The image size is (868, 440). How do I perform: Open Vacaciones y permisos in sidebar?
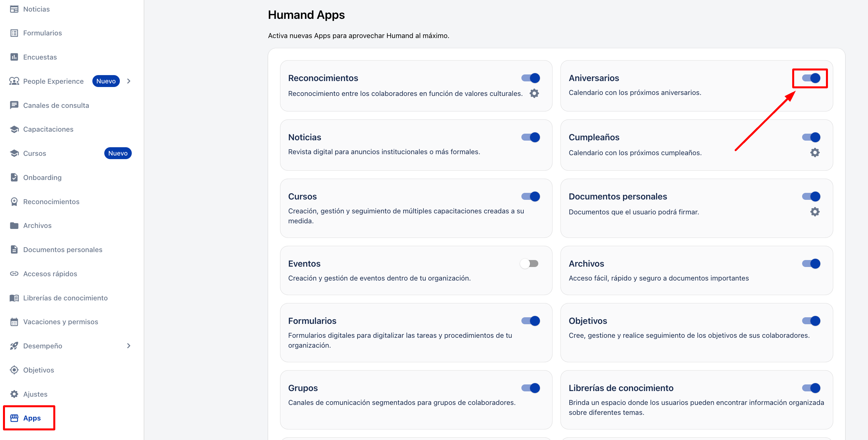(61, 322)
